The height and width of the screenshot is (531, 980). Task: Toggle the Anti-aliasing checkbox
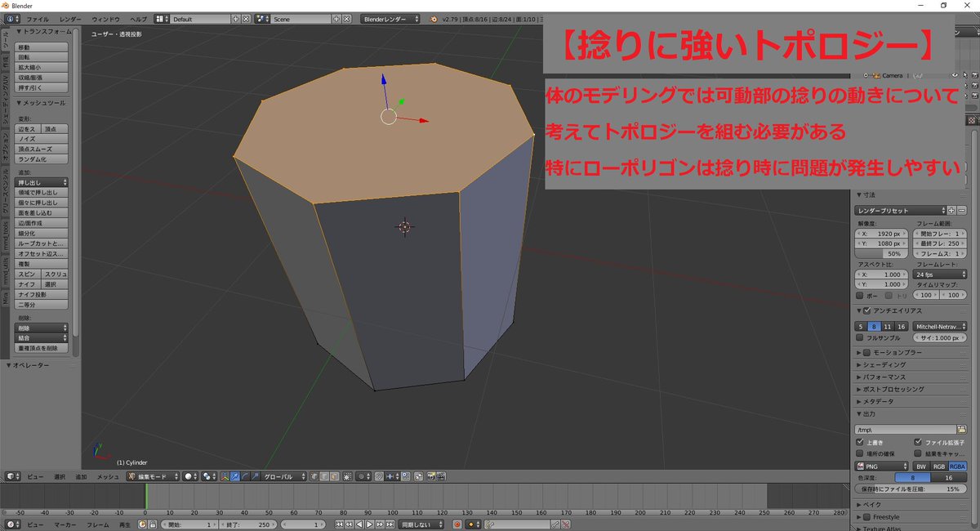(x=867, y=310)
